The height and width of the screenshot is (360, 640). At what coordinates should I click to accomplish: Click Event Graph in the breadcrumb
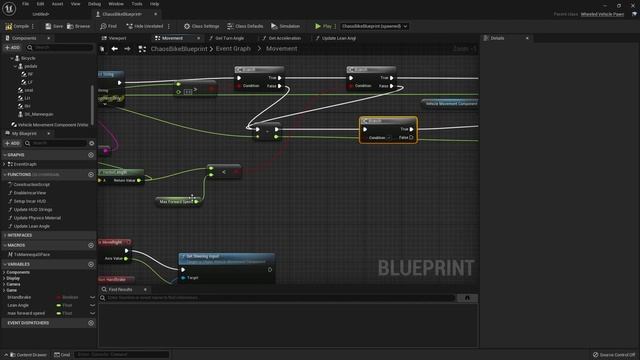[x=233, y=49]
